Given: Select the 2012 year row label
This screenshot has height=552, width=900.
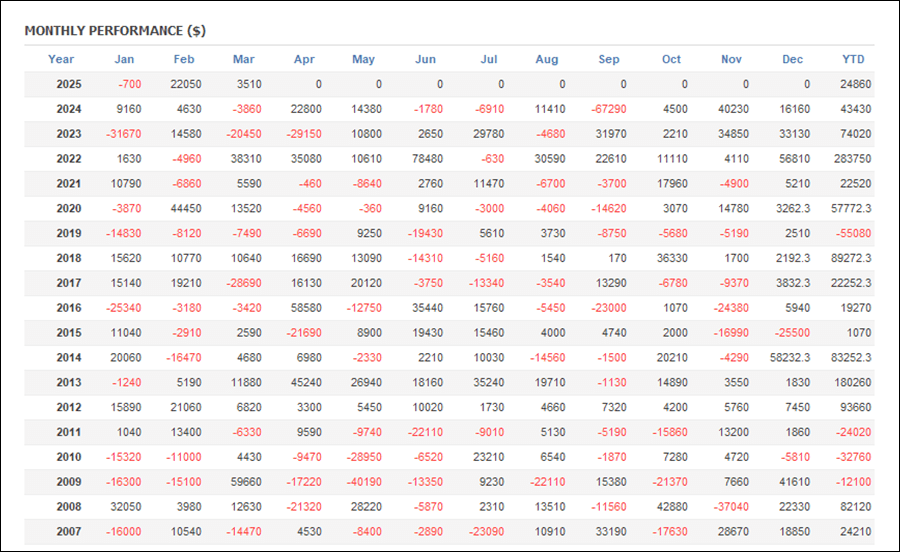Looking at the screenshot, I should 69,407.
